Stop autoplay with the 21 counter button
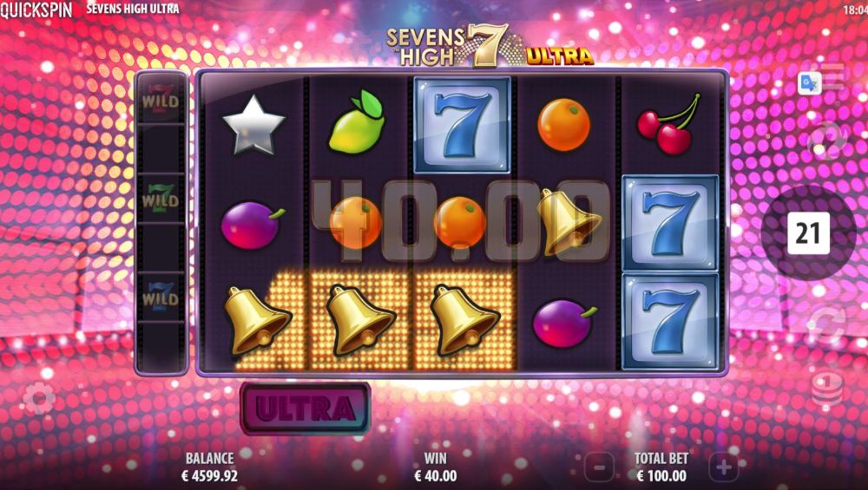This screenshot has height=490, width=868. click(808, 232)
